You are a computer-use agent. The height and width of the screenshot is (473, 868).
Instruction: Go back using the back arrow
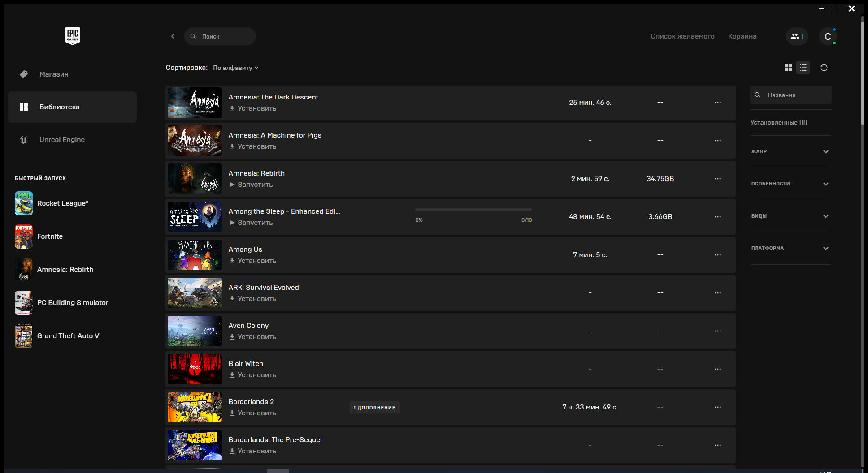(x=173, y=36)
